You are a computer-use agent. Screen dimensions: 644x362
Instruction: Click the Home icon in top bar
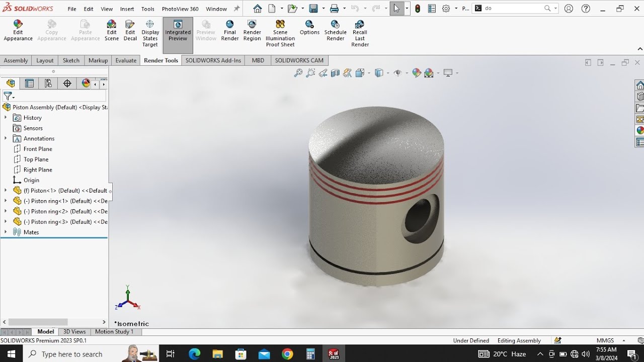[x=257, y=9]
